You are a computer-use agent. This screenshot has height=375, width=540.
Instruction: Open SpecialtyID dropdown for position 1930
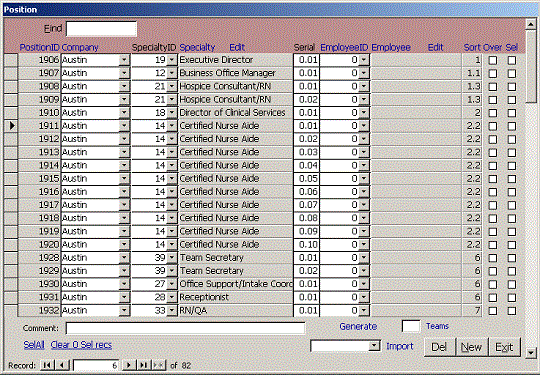pyautogui.click(x=172, y=284)
